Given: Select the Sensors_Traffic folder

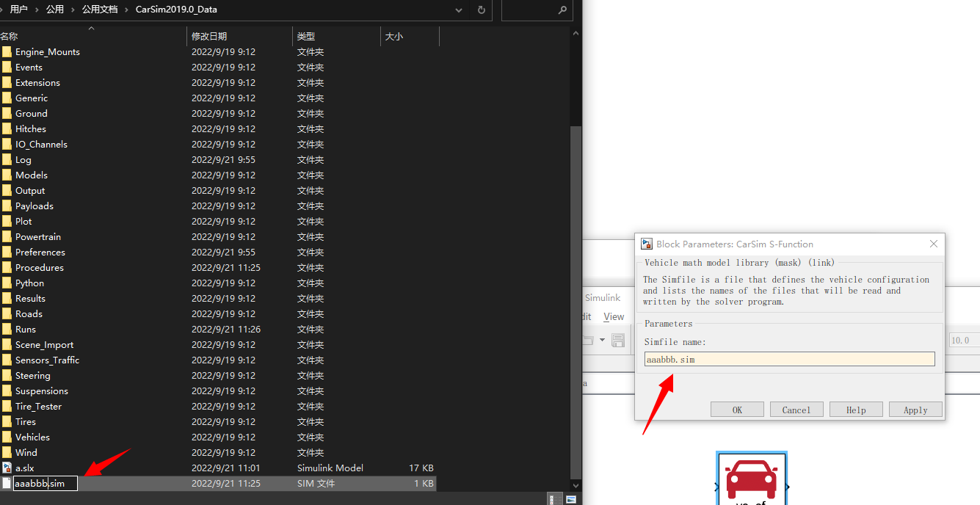Looking at the screenshot, I should 47,360.
